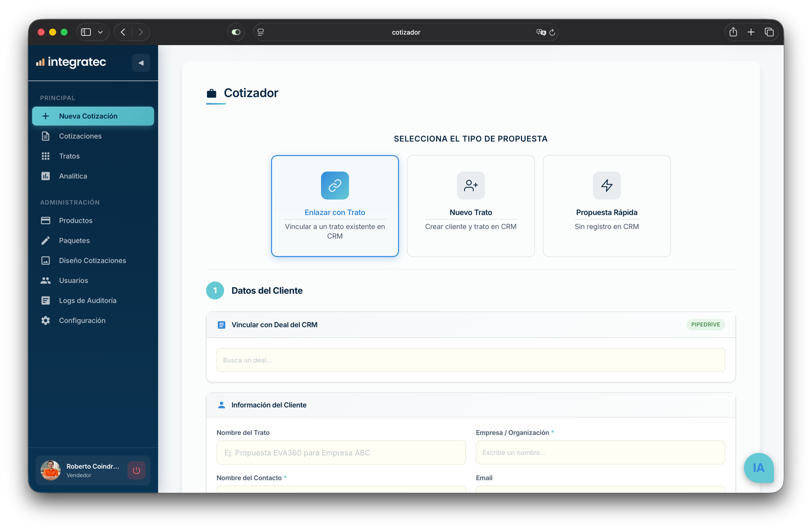Open Diseño Cotizaciones image icon
This screenshot has height=530, width=812.
tap(46, 260)
